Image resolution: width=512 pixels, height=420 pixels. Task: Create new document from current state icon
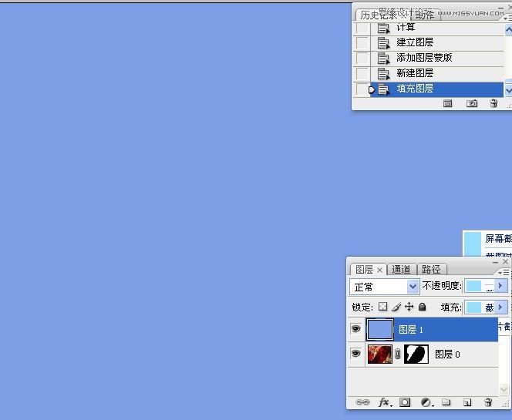[448, 103]
